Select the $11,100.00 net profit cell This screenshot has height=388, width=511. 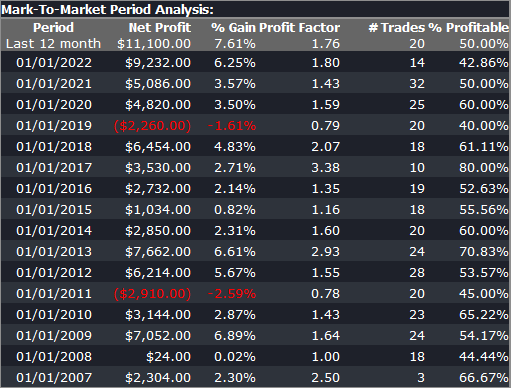click(154, 43)
